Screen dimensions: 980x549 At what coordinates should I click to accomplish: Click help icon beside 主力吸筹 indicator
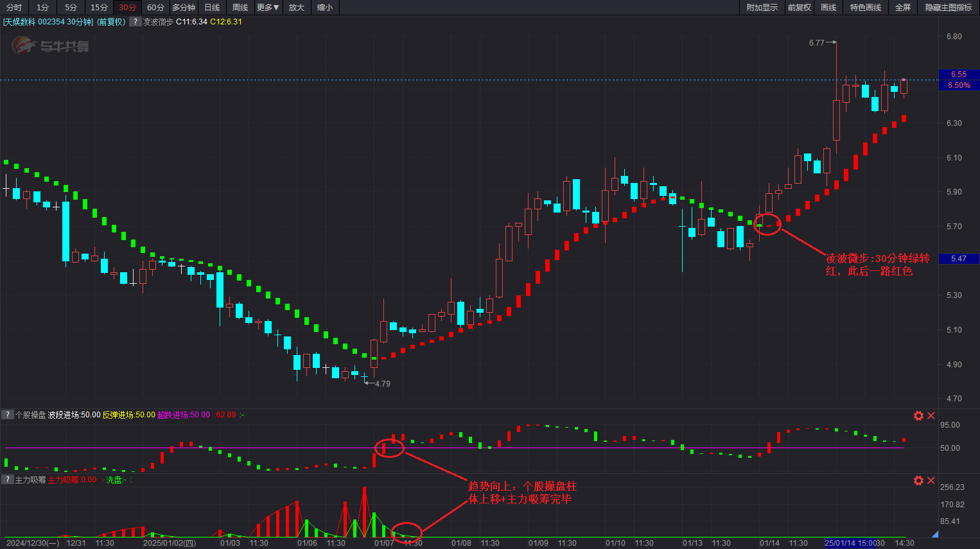pos(7,480)
